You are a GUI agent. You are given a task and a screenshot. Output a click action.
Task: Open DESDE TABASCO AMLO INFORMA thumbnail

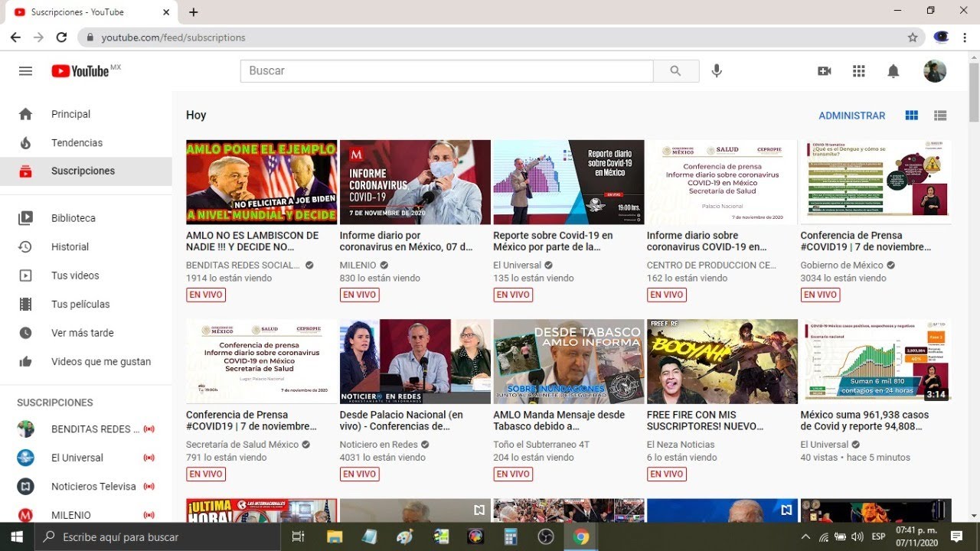point(569,361)
